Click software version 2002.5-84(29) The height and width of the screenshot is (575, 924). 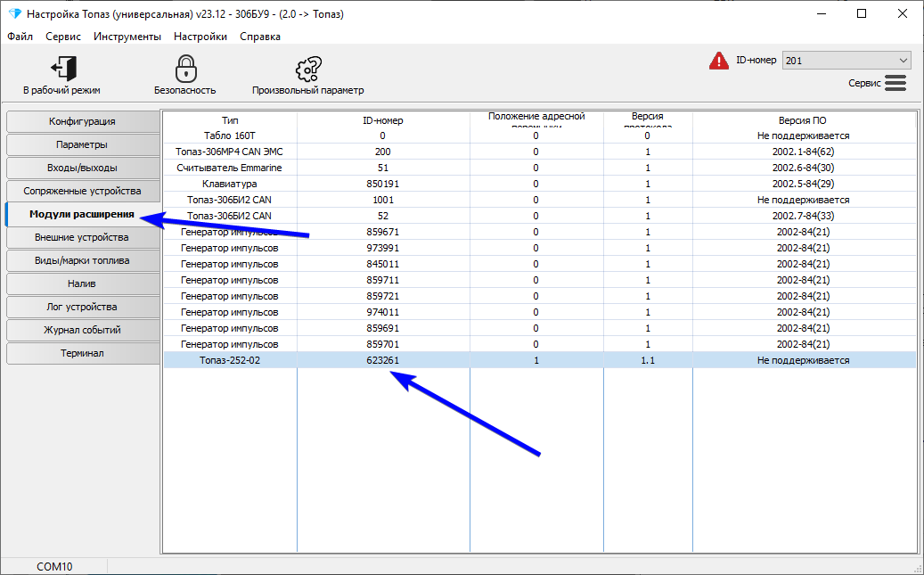[803, 184]
